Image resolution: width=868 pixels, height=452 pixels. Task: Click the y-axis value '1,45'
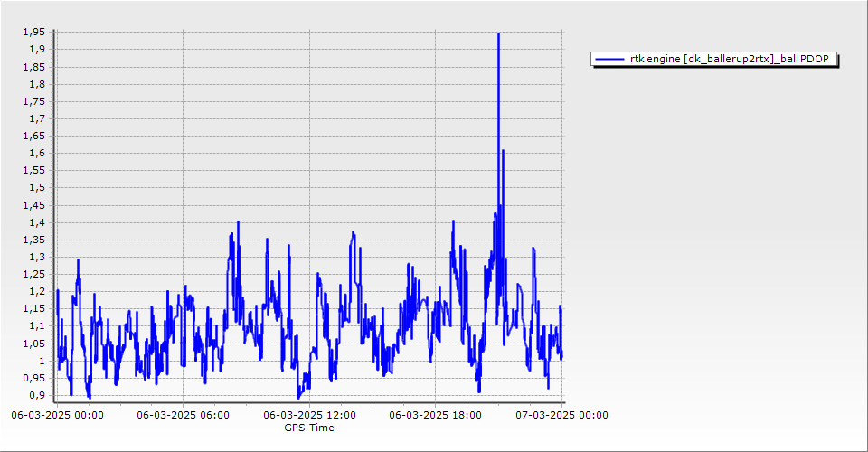tap(33, 205)
